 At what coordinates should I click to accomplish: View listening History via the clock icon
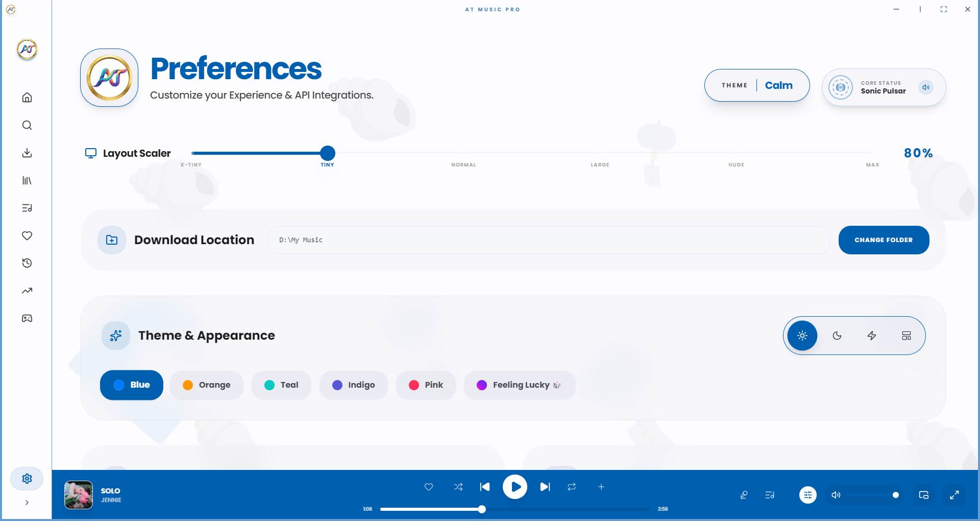click(x=27, y=263)
